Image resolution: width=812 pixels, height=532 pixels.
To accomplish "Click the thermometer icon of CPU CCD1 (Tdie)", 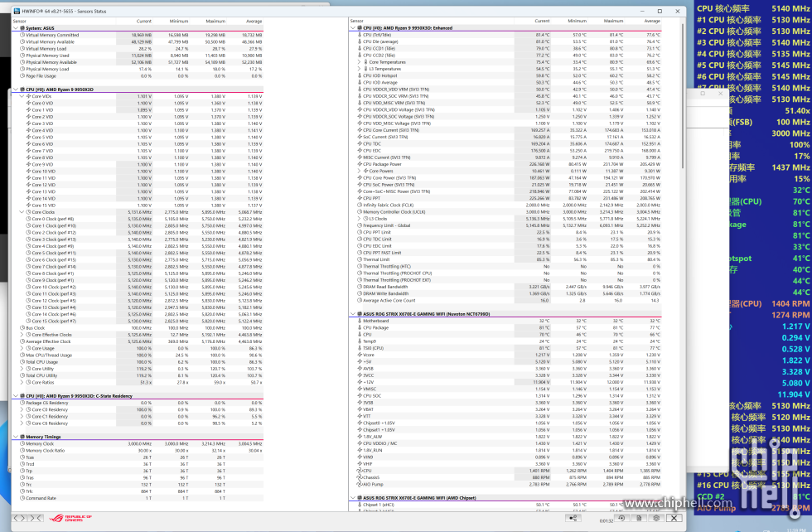I will click(x=360, y=48).
